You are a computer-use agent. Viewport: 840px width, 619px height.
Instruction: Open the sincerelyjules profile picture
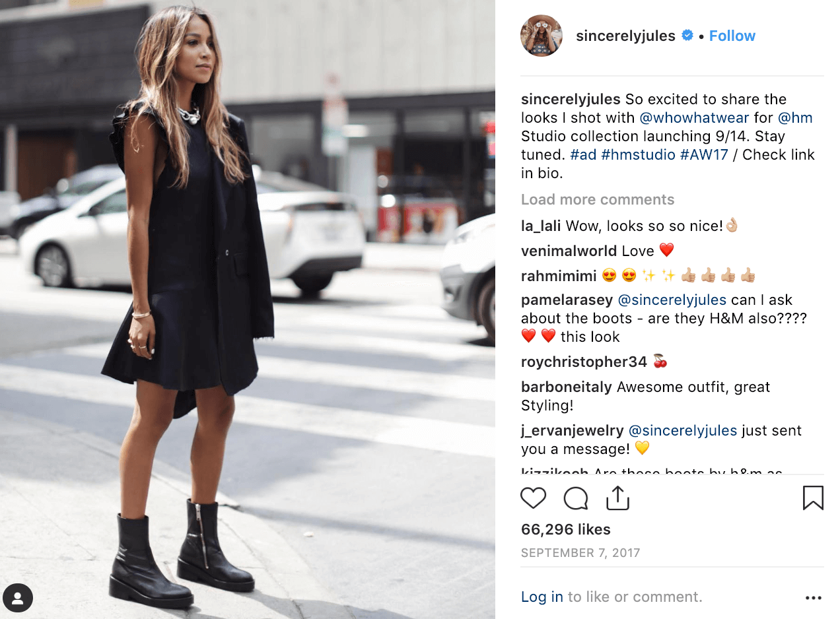point(542,36)
